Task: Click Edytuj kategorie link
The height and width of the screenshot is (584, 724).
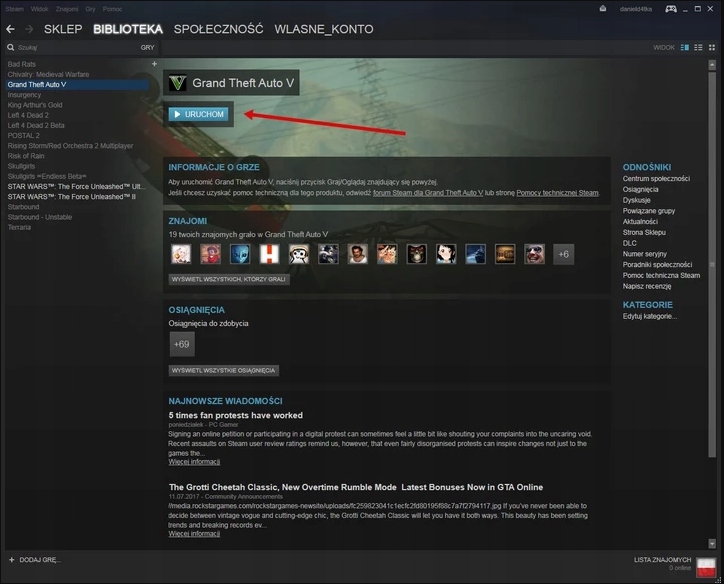Action: click(x=650, y=316)
